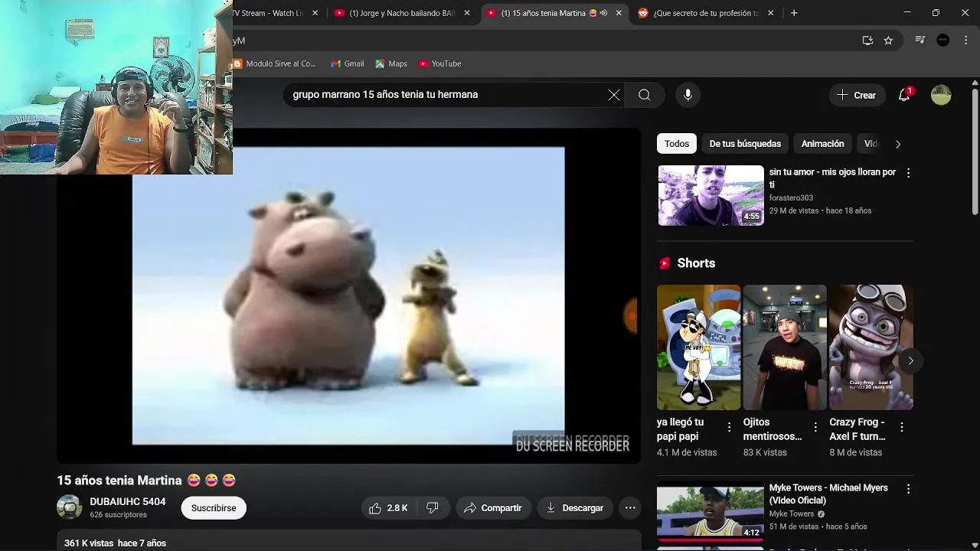
Task: Open options for the Myke Towers video
Action: point(908,489)
